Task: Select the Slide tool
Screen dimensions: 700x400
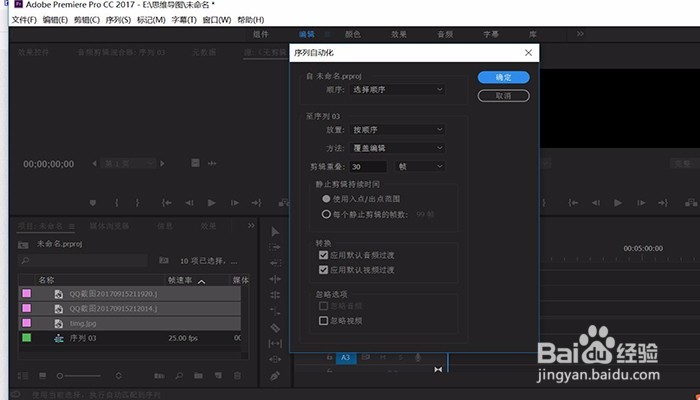Action: coord(275,359)
